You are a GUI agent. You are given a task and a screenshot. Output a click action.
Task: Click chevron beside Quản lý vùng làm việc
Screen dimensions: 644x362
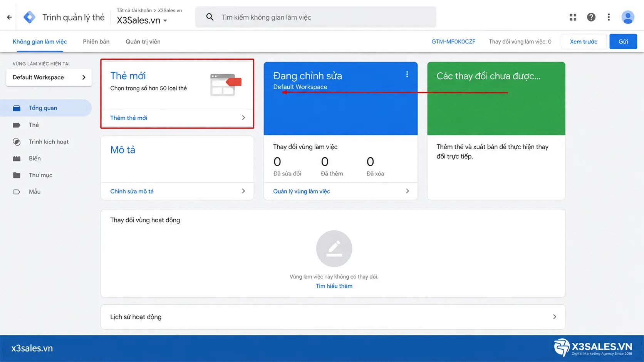408,191
